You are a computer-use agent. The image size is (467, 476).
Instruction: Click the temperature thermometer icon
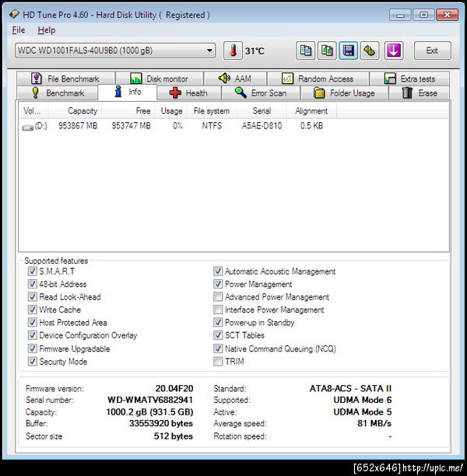coord(233,51)
